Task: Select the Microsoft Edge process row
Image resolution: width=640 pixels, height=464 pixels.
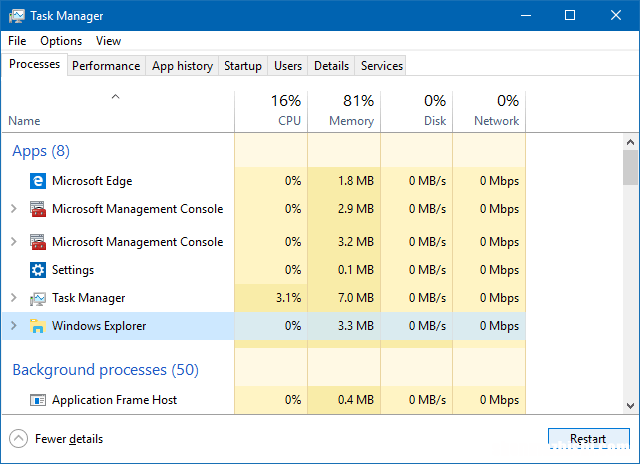Action: 264,181
